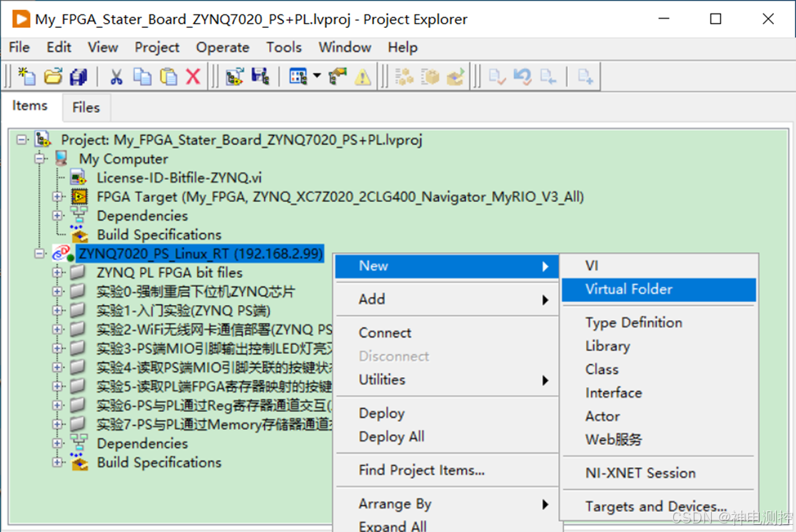Screen dimensions: 796x532
Task: Click the greyed add-to-source-control icon
Action: (585, 76)
